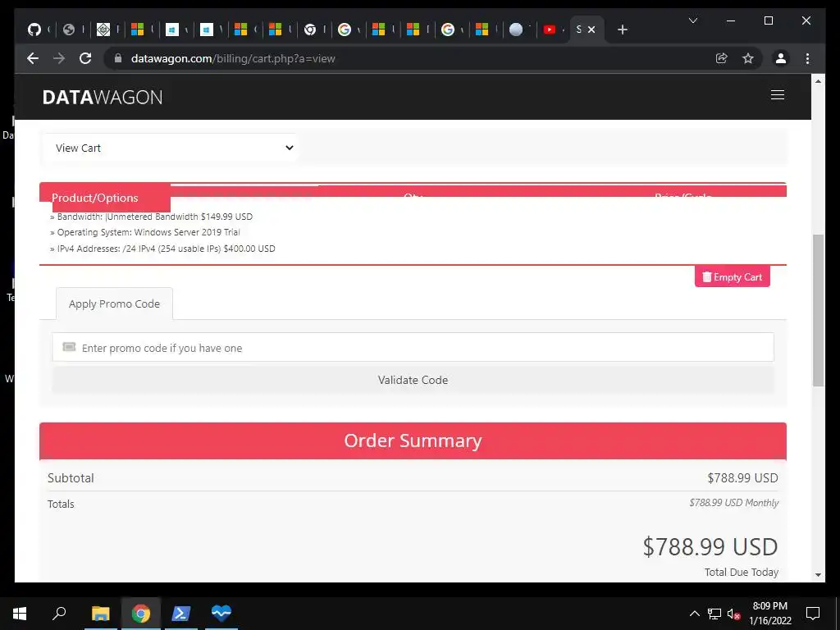Open the notification center icon
The height and width of the screenshot is (630, 840).
coord(813,614)
